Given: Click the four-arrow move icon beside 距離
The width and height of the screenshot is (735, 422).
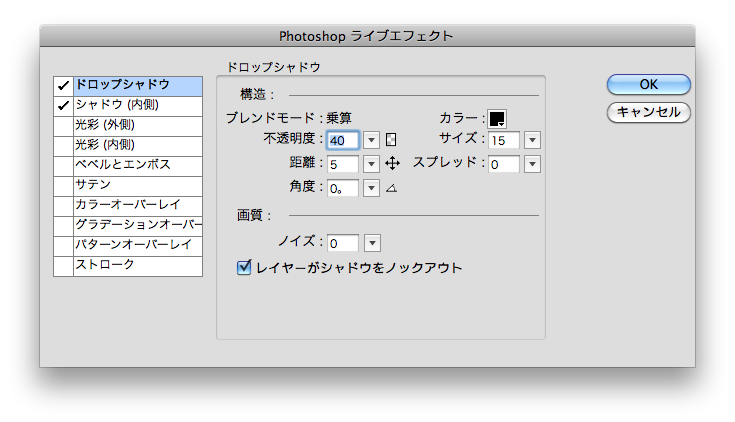Looking at the screenshot, I should pyautogui.click(x=392, y=163).
